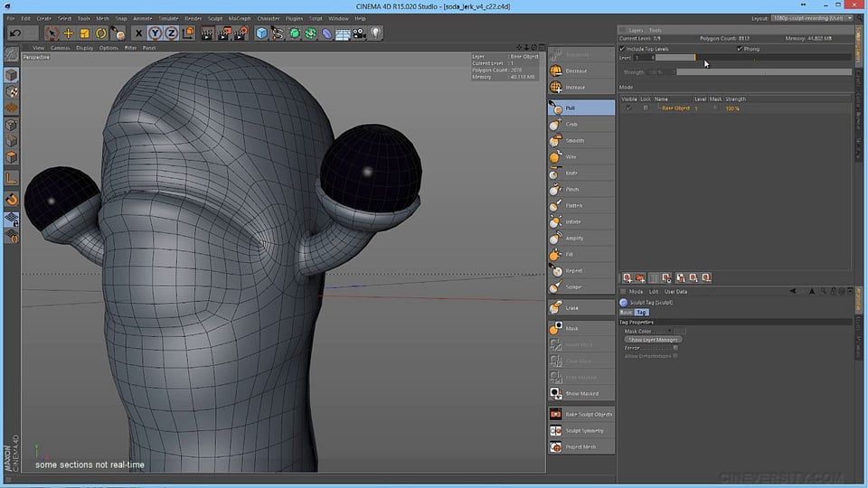Click the Level slider bar
868x488 pixels.
coord(750,58)
